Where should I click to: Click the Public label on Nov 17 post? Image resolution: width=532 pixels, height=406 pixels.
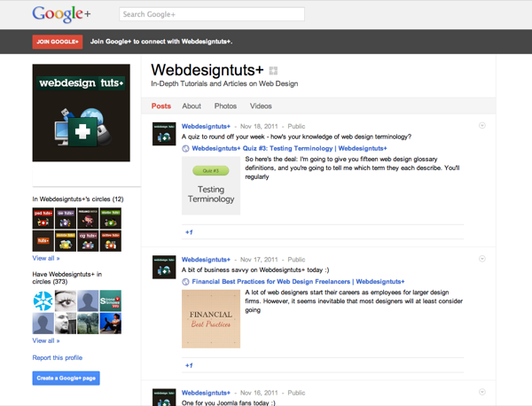tap(296, 260)
